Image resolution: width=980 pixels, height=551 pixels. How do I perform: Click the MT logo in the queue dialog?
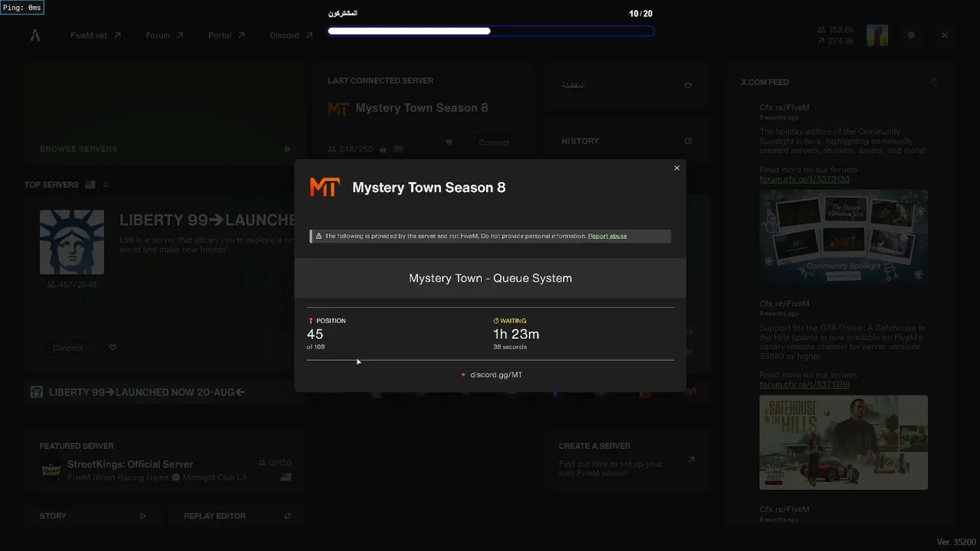tap(325, 187)
